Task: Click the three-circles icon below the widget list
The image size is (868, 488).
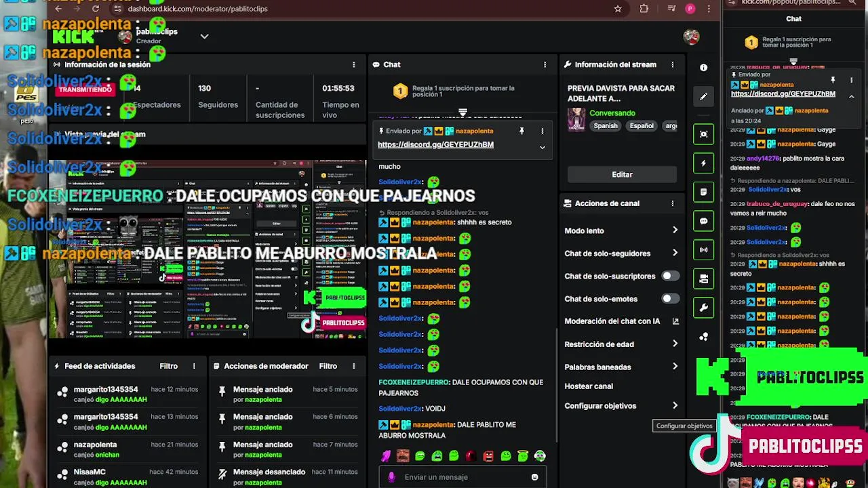Action: (703, 337)
